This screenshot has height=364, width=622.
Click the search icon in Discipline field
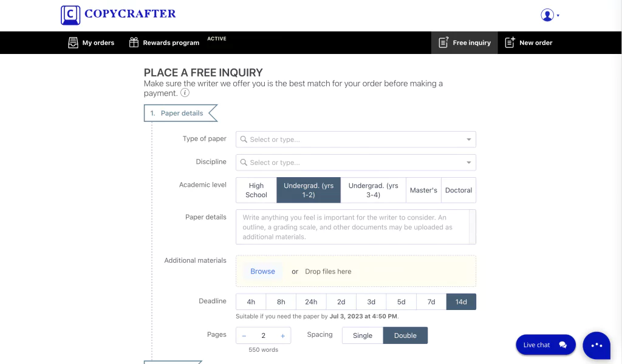click(244, 163)
